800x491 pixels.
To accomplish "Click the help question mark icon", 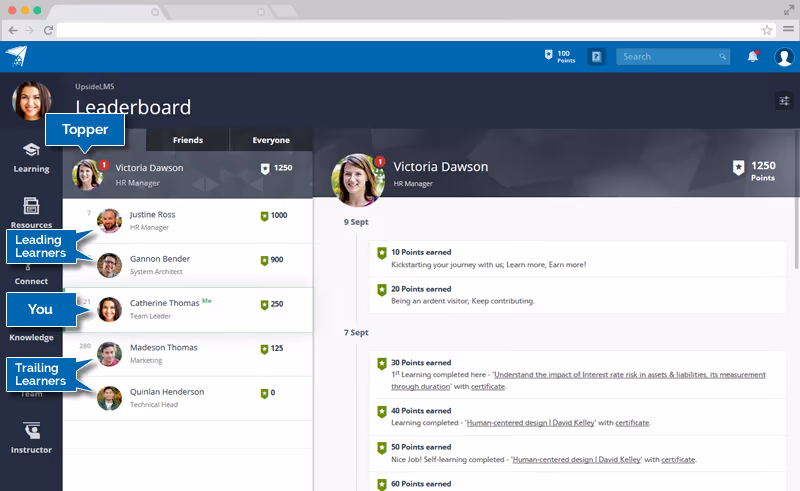I will pyautogui.click(x=596, y=57).
